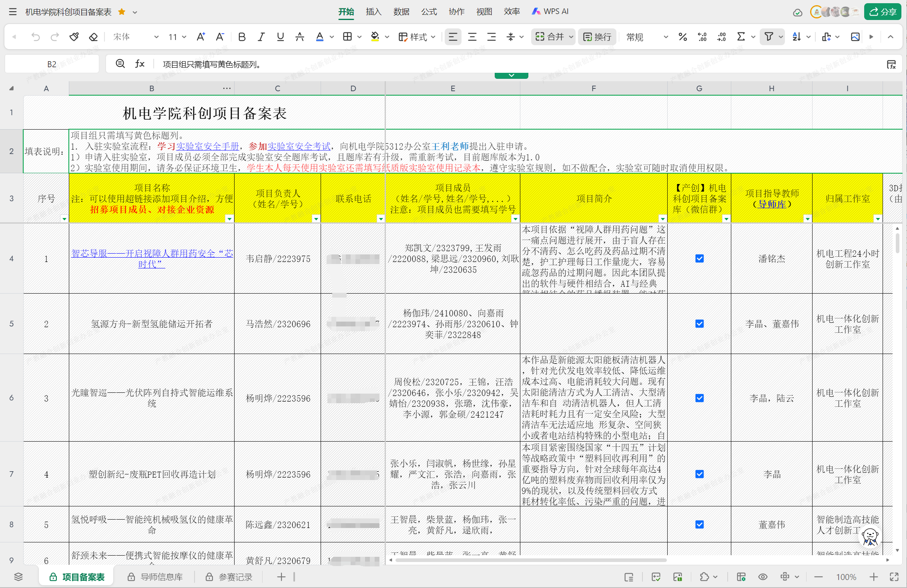
Task: Click the fullscreen icon in status bar
Action: (x=894, y=577)
